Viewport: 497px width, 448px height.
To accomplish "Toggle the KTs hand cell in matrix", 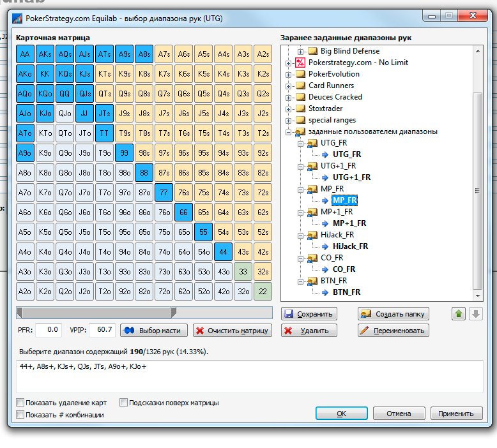I will pyautogui.click(x=104, y=74).
